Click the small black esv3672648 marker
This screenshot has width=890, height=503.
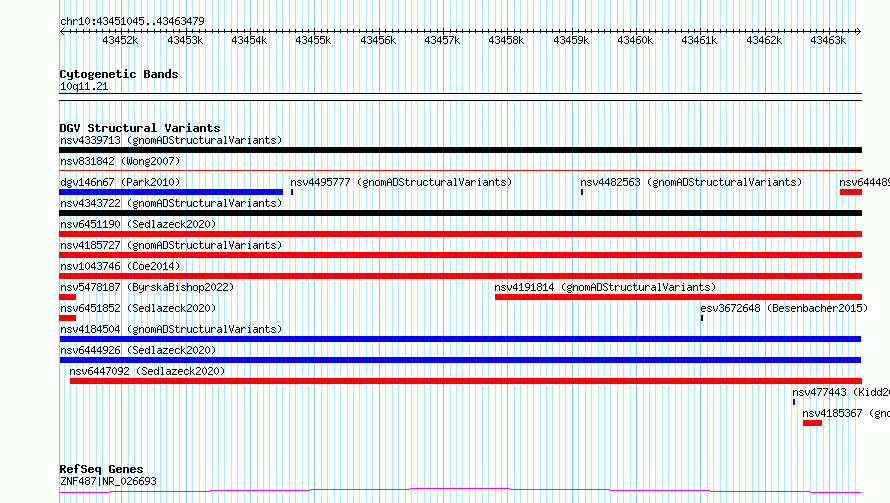point(702,318)
